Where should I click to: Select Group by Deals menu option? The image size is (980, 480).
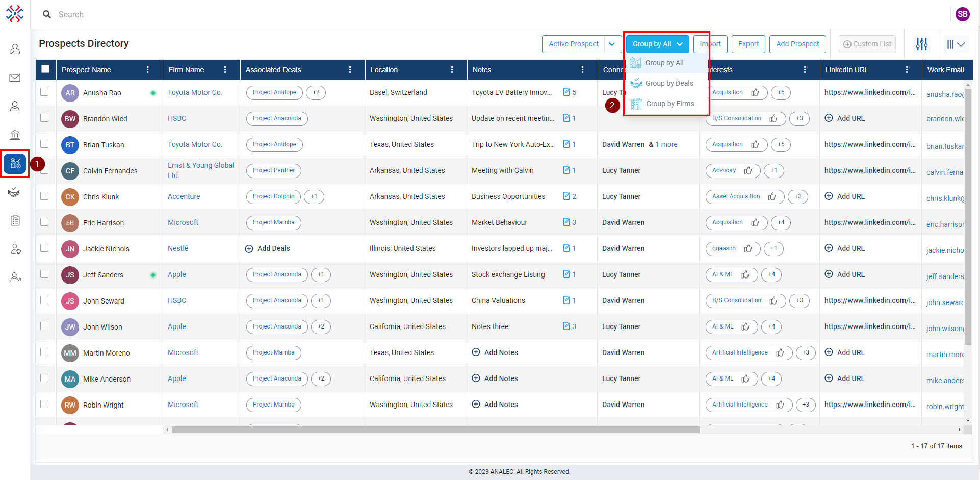point(666,83)
